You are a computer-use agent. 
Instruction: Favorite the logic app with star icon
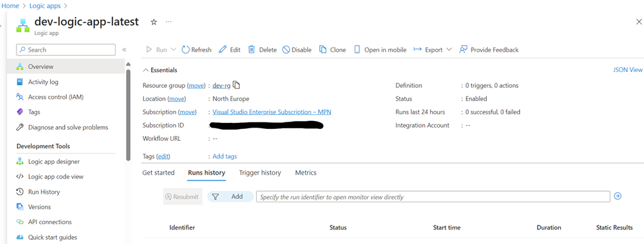point(154,22)
